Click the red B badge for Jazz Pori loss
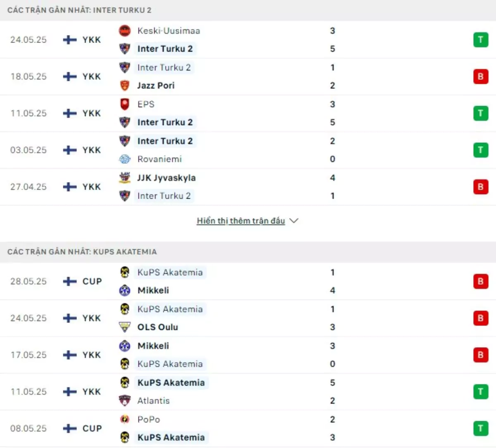Screen dimensions: 496x448 point(480,76)
